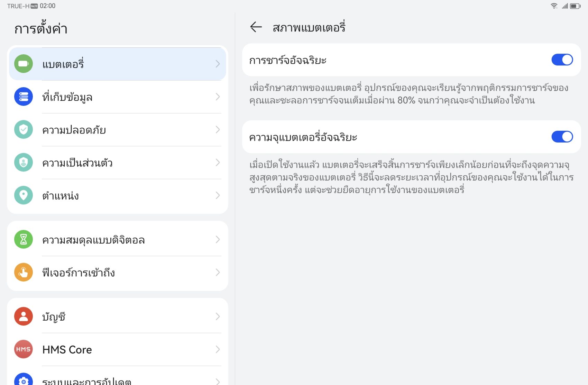Open the ระบบและการอัปเดต settings item

point(118,376)
